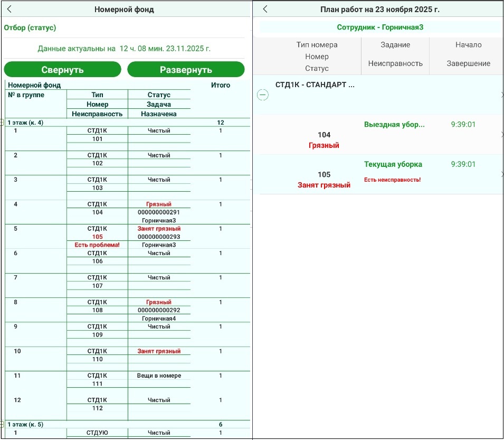Select the Сотрудник - Горничная3 field
The image size is (504, 440).
click(380, 27)
